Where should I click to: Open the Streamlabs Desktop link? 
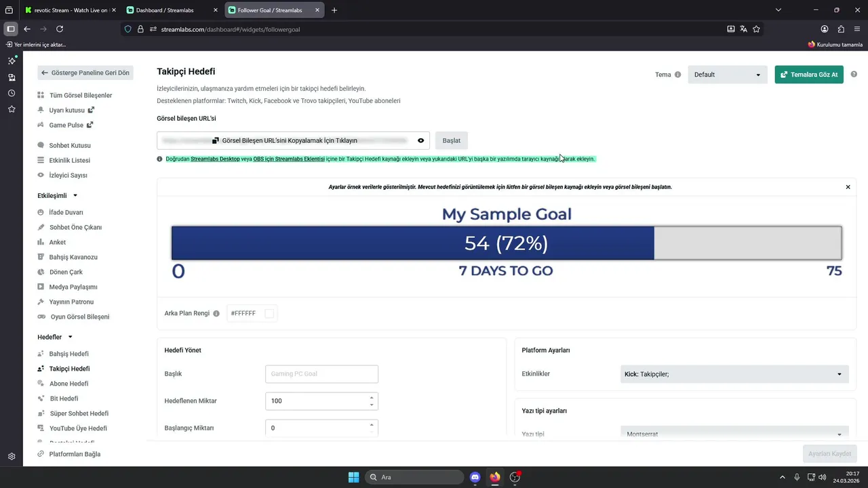pos(215,159)
